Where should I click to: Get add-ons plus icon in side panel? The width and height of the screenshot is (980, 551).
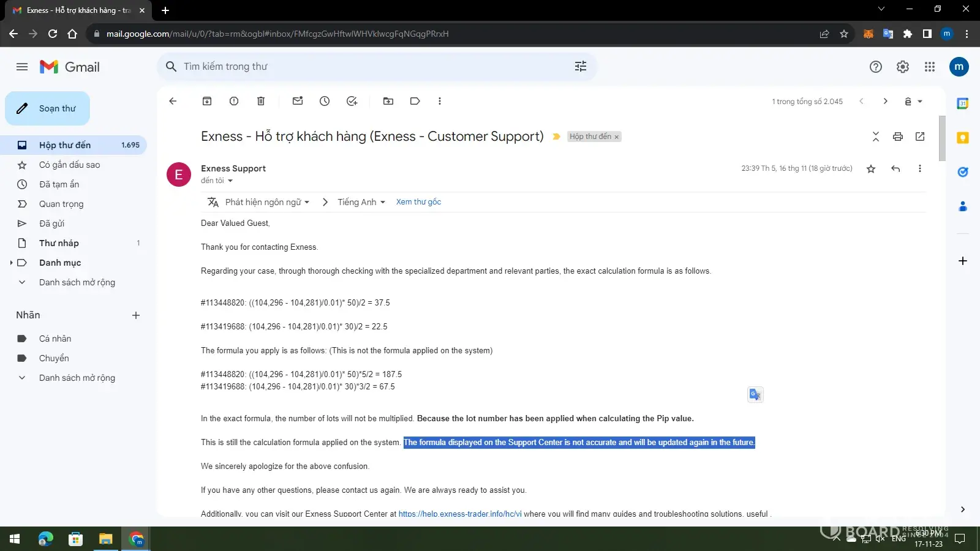click(x=963, y=261)
